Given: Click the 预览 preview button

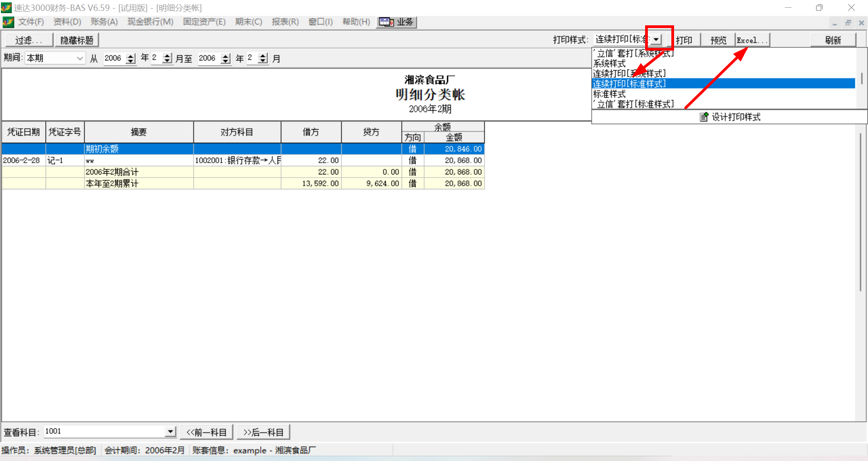Looking at the screenshot, I should click(x=718, y=40).
